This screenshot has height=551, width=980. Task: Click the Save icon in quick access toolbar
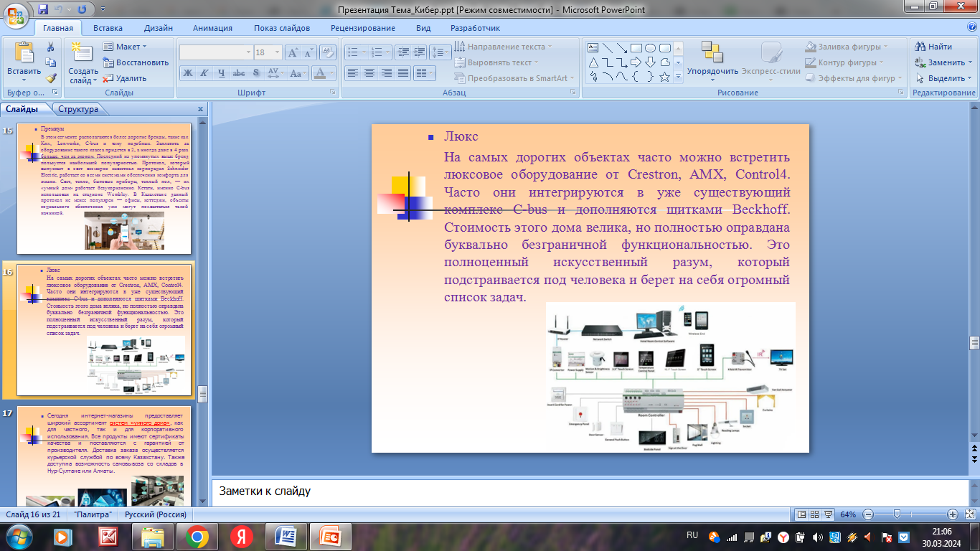(x=44, y=9)
